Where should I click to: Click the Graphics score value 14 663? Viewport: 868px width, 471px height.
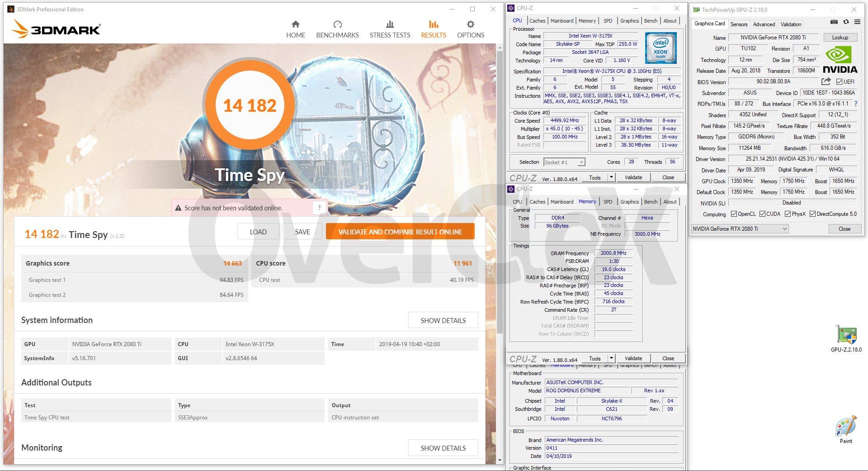(x=232, y=263)
